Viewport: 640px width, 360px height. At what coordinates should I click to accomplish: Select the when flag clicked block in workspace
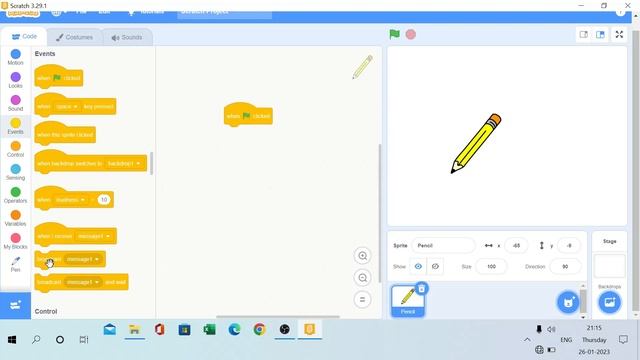coord(248,115)
